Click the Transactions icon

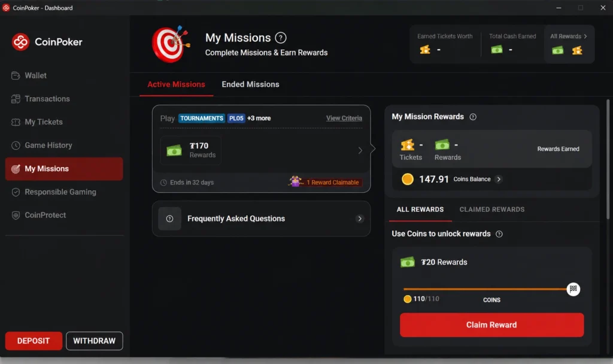click(16, 99)
